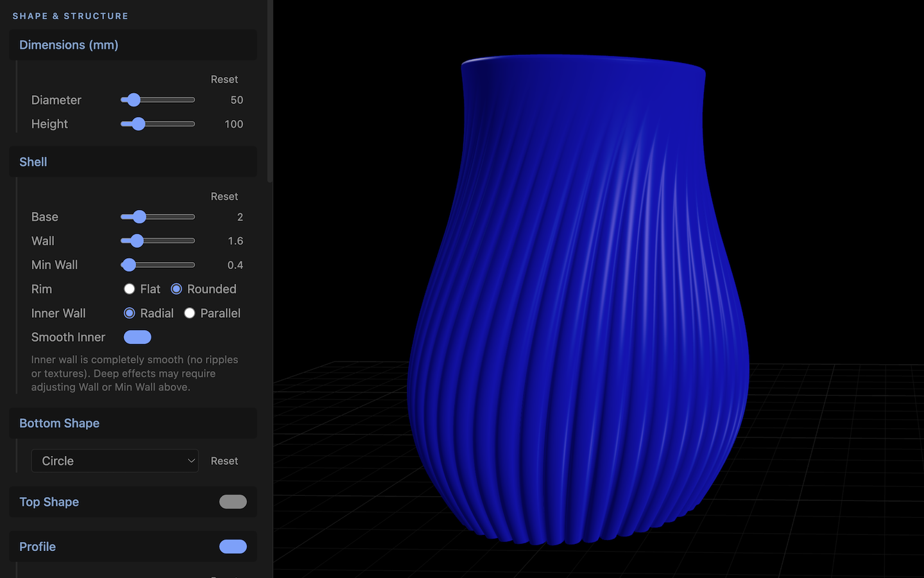This screenshot has width=924, height=578.
Task: Reset the Dimensions values
Action: coord(224,80)
